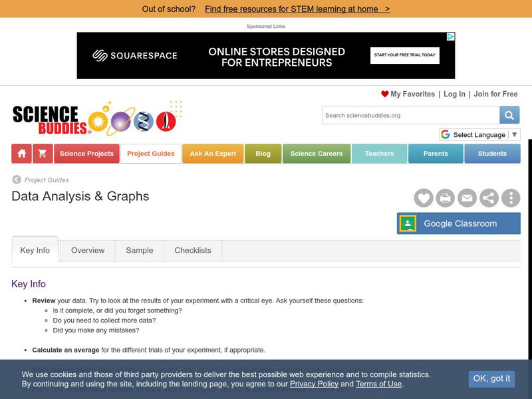Click the magnifier search button
Viewport: 532px width, 399px height.
(x=509, y=115)
